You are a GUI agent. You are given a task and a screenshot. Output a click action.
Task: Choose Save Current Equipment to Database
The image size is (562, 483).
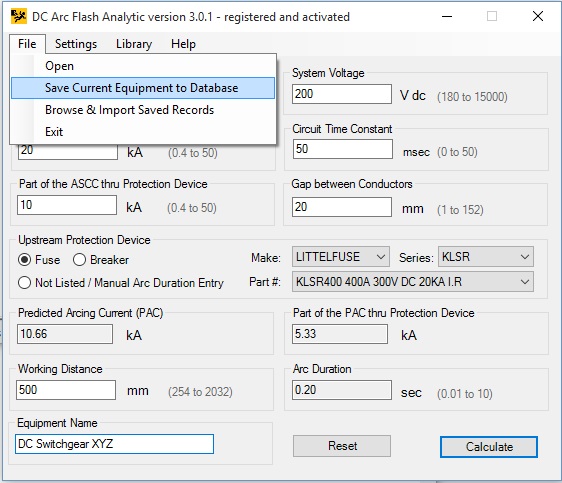click(143, 88)
